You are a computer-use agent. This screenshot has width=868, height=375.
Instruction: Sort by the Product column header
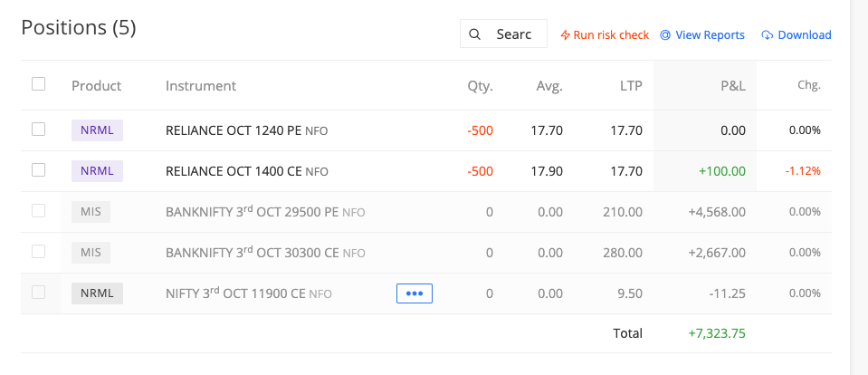[96, 86]
